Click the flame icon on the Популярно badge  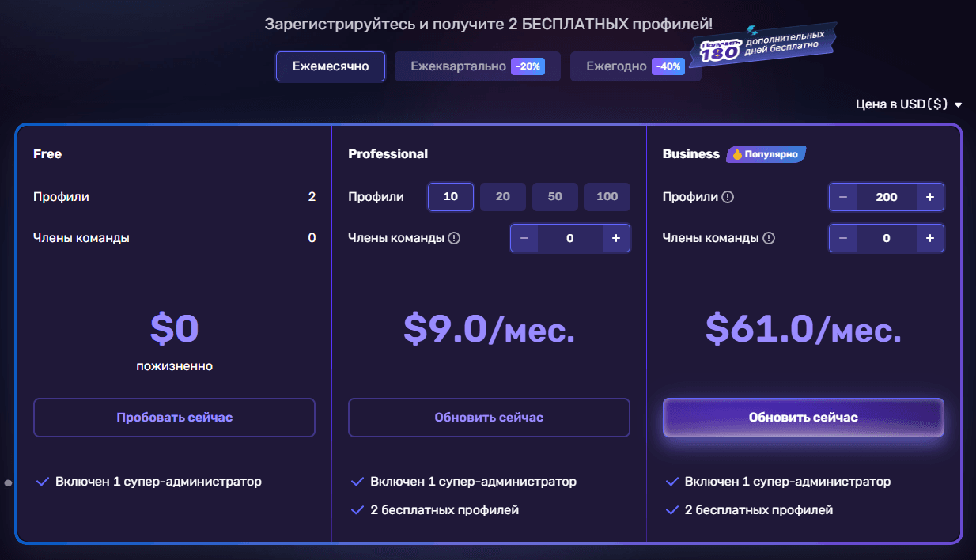[738, 153]
